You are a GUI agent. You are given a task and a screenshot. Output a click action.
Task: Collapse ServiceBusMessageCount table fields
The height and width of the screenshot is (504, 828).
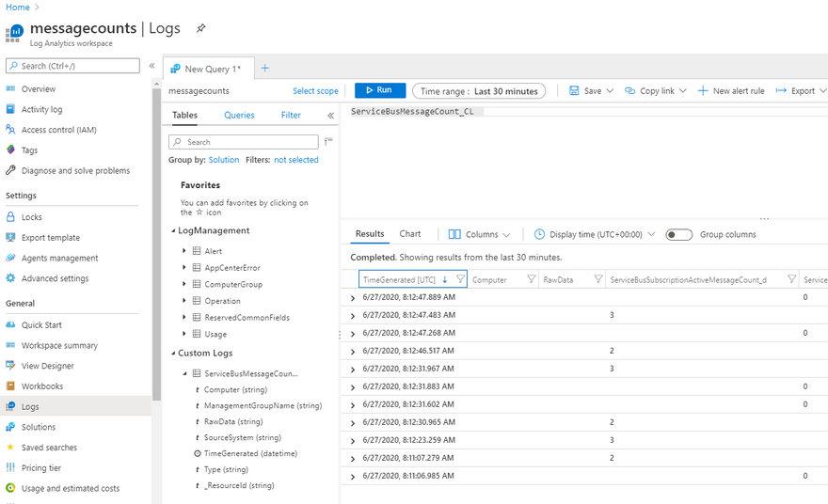[184, 373]
